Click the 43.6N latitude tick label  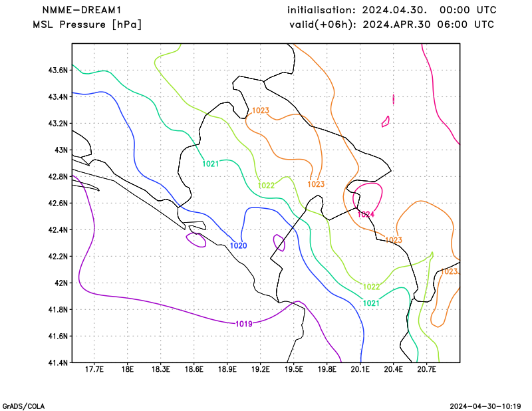[x=58, y=70]
